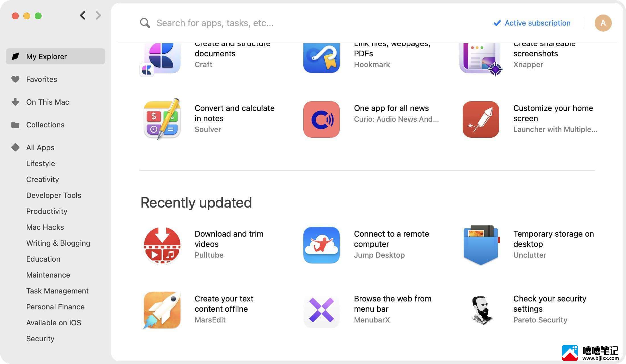Expand the Security category in sidebar
This screenshot has height=364, width=626.
pyautogui.click(x=40, y=338)
